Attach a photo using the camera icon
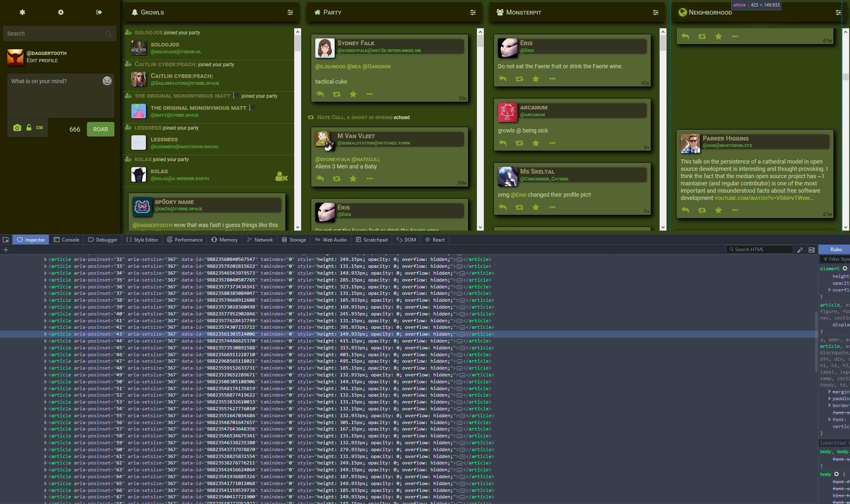Viewport: 850px width, 504px height. pyautogui.click(x=17, y=128)
